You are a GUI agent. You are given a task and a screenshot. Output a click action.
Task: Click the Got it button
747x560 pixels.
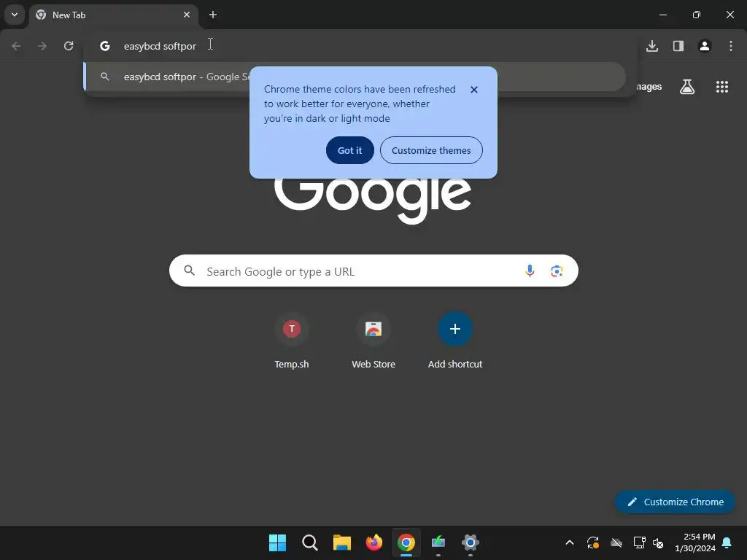[x=349, y=150]
